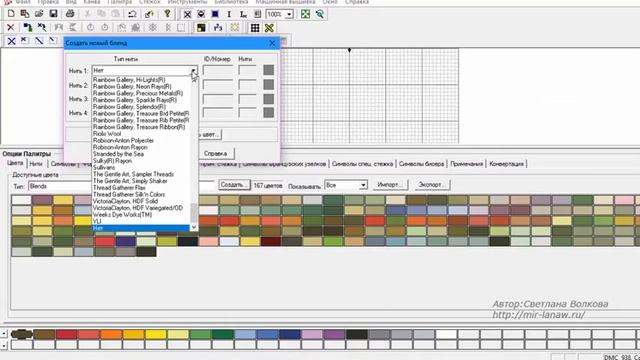Click the ID/Номер field for Нить 1
The image size is (640, 360).
(x=218, y=71)
